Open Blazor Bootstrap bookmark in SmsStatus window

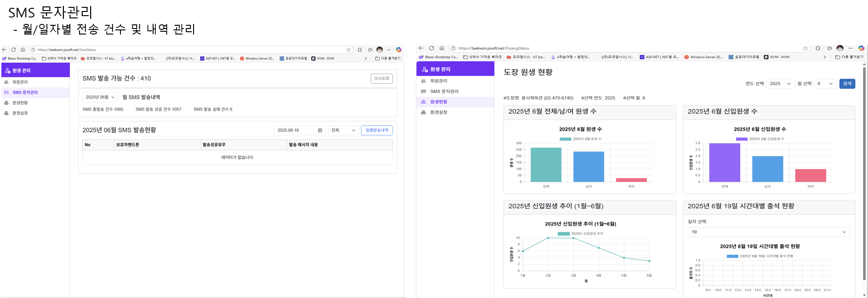pos(20,58)
